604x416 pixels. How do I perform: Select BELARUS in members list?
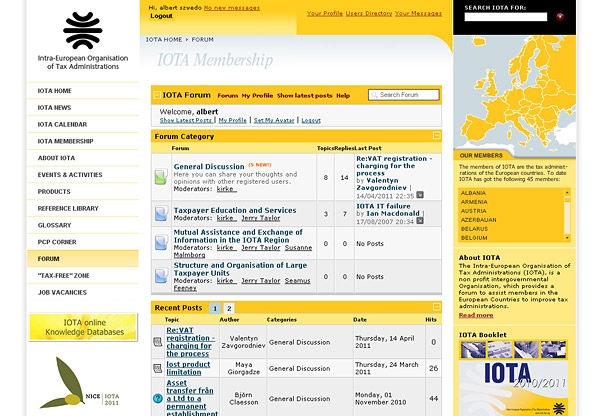(x=474, y=229)
